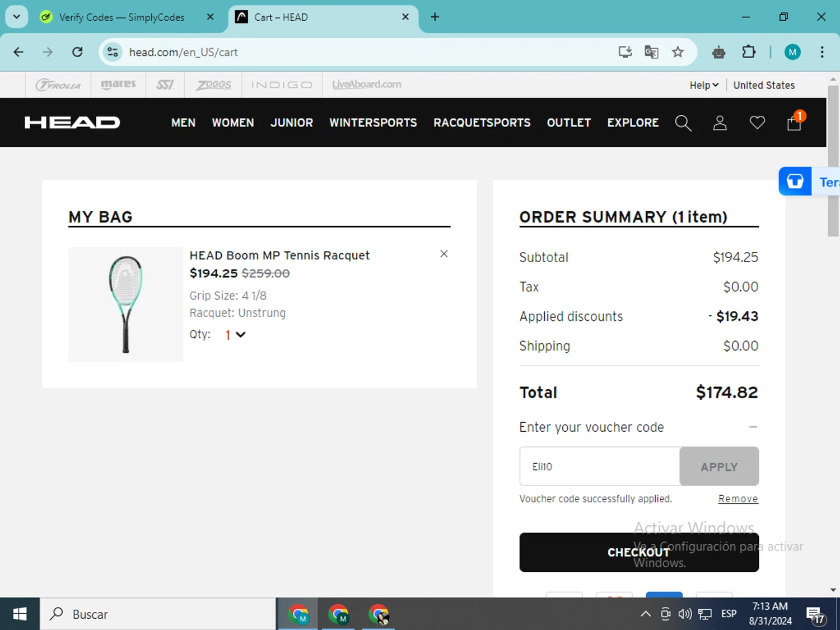Click the Buscar taskbar search box
Viewport: 840px width, 630px height.
point(158,614)
